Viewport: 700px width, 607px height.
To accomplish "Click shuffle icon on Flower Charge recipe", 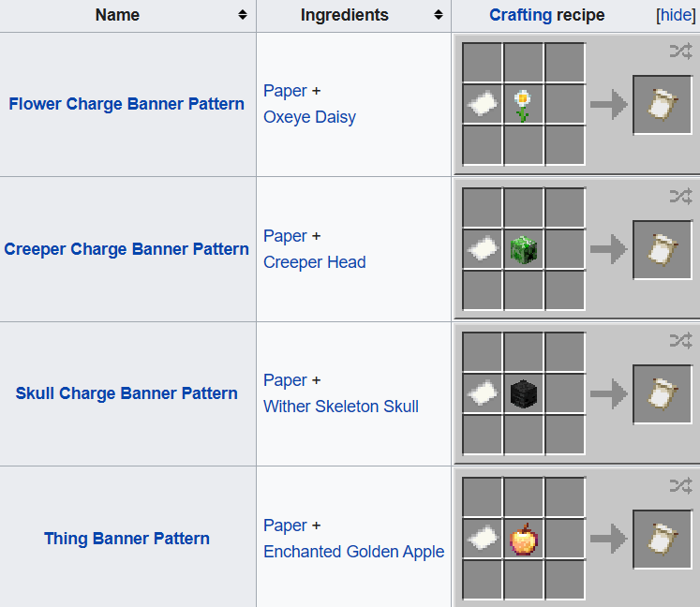I will (680, 52).
